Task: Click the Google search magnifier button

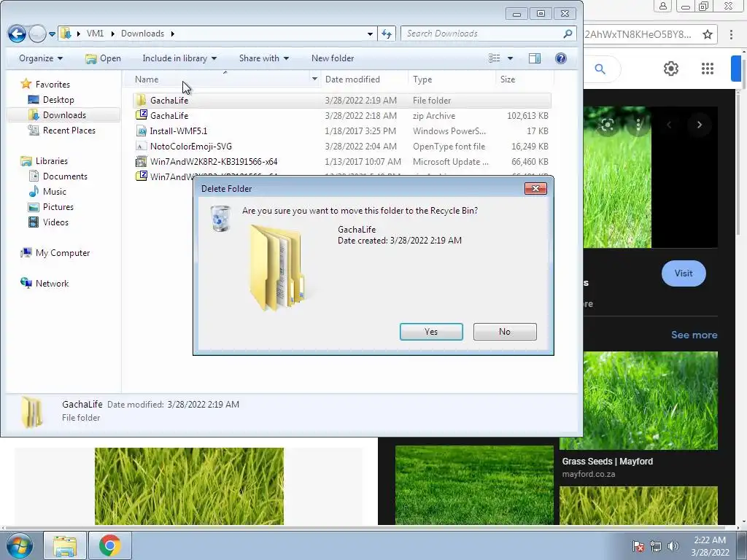Action: pyautogui.click(x=600, y=69)
